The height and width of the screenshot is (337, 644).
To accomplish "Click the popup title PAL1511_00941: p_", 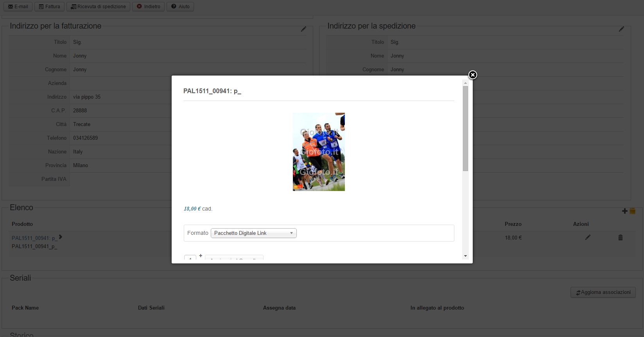I will tap(212, 91).
